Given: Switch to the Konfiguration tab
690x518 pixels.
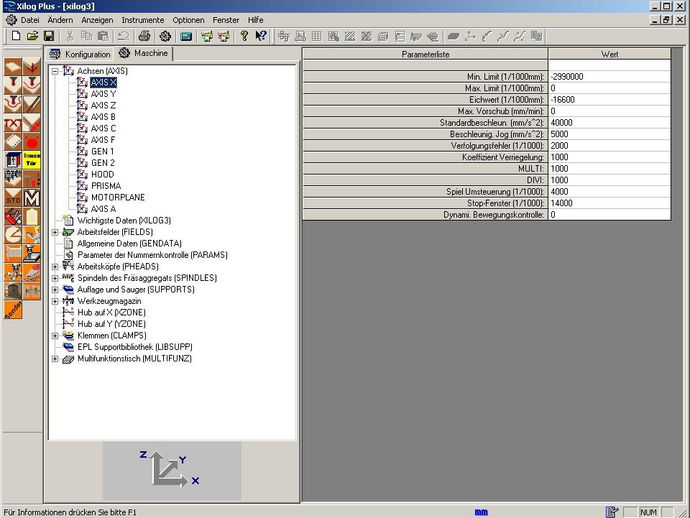Looking at the screenshot, I should [80, 54].
